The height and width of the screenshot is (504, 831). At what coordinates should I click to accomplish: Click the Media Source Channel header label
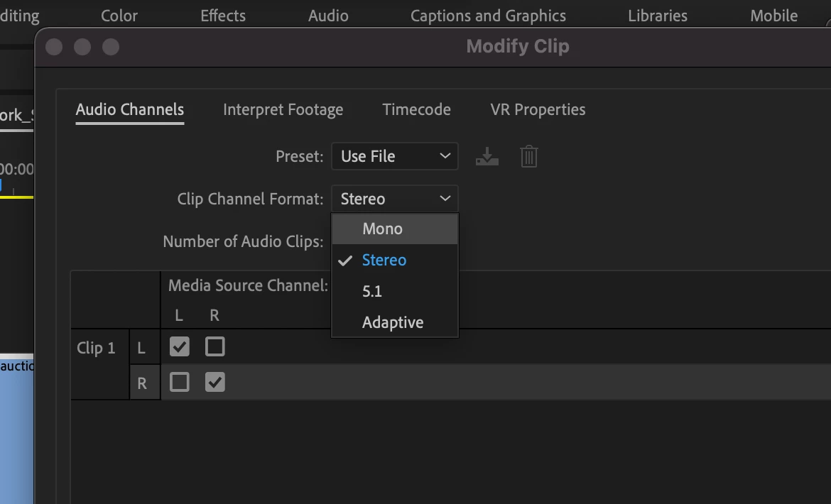click(248, 285)
